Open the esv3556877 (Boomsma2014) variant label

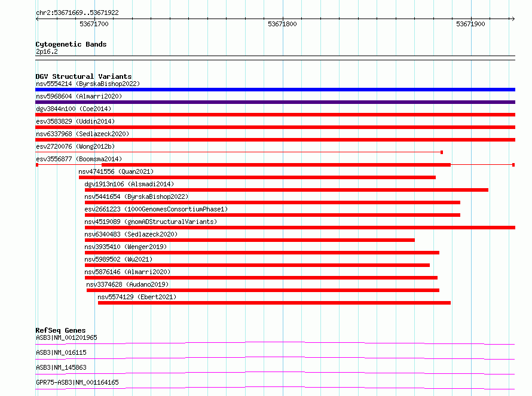(x=79, y=159)
